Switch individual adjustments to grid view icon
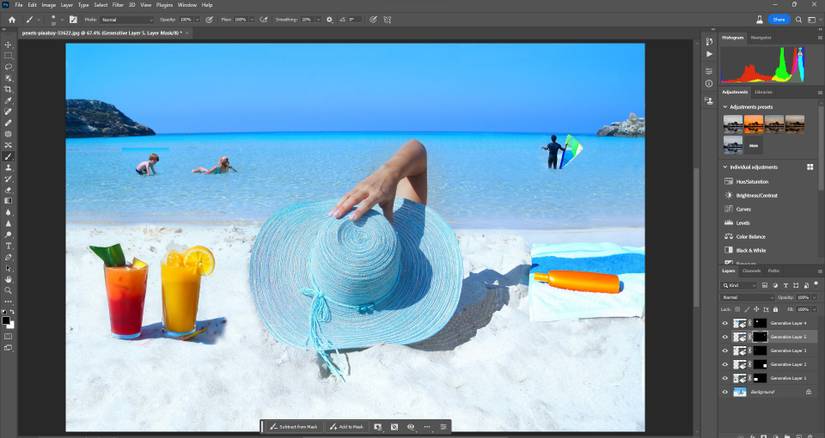 pyautogui.click(x=810, y=167)
